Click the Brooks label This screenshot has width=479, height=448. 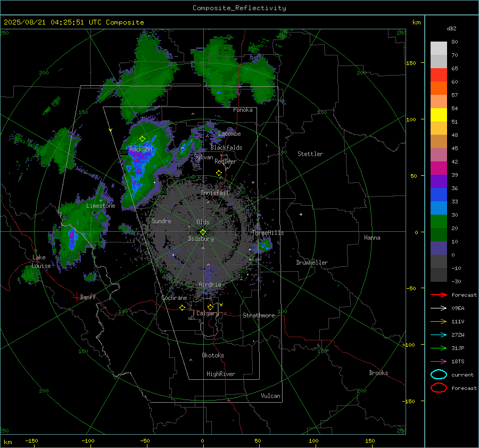378,373
